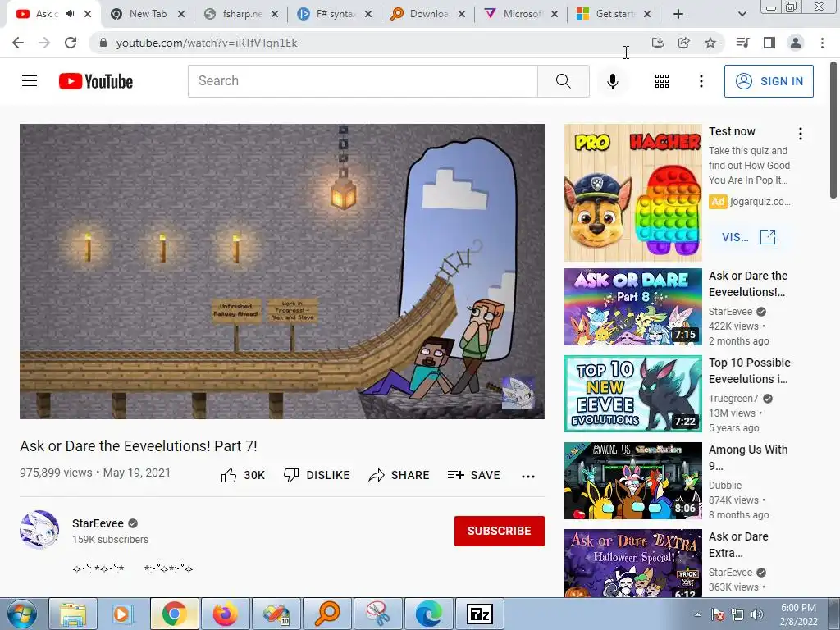
Task: Open more actions ellipsis below video
Action: click(527, 476)
